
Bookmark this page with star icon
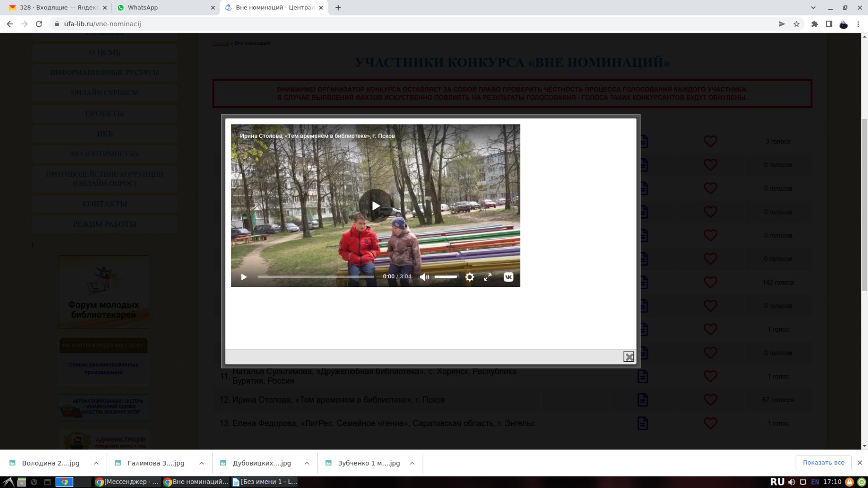coord(796,24)
